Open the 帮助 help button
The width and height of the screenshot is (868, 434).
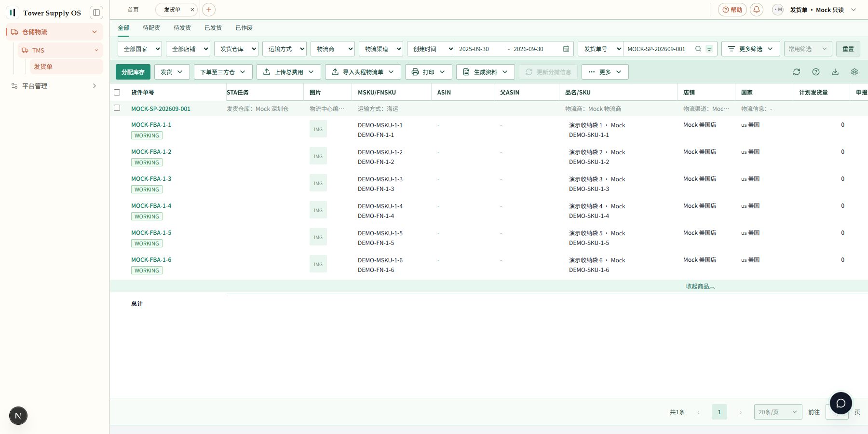click(x=732, y=10)
